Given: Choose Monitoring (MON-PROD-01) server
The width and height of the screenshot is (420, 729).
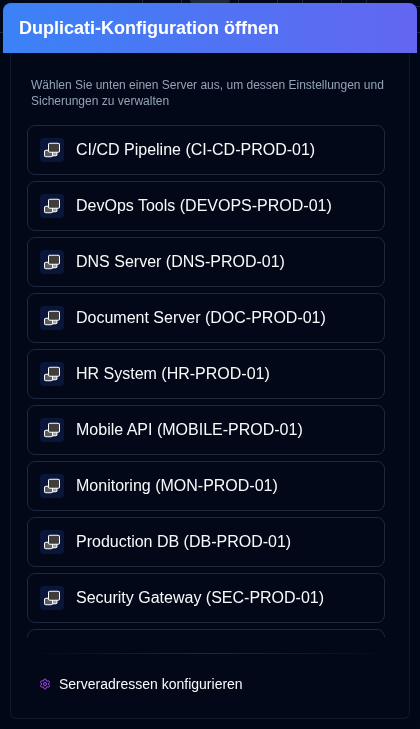Looking at the screenshot, I should click(x=206, y=486).
